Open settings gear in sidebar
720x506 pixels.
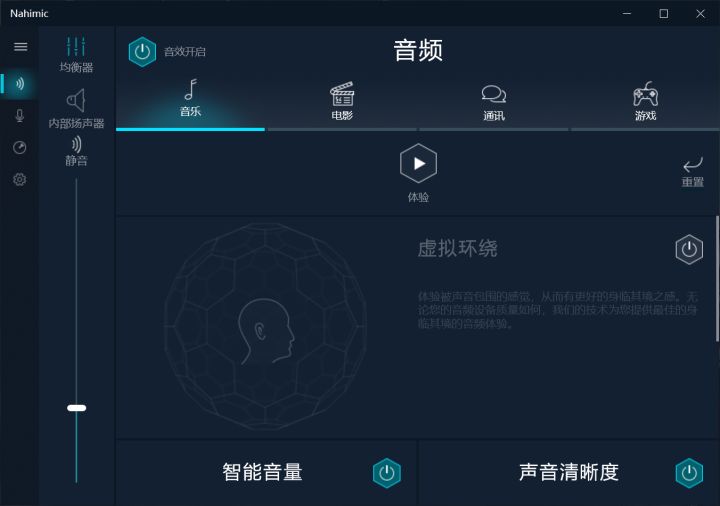point(19,179)
